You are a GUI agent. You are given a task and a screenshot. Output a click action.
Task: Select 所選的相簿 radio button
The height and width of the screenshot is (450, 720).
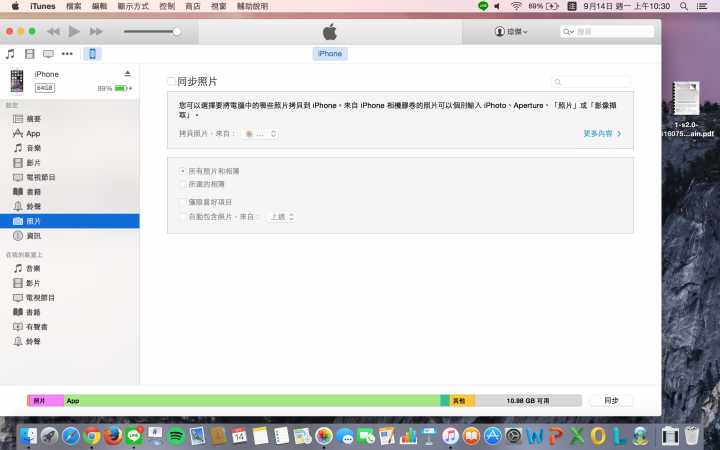[182, 184]
